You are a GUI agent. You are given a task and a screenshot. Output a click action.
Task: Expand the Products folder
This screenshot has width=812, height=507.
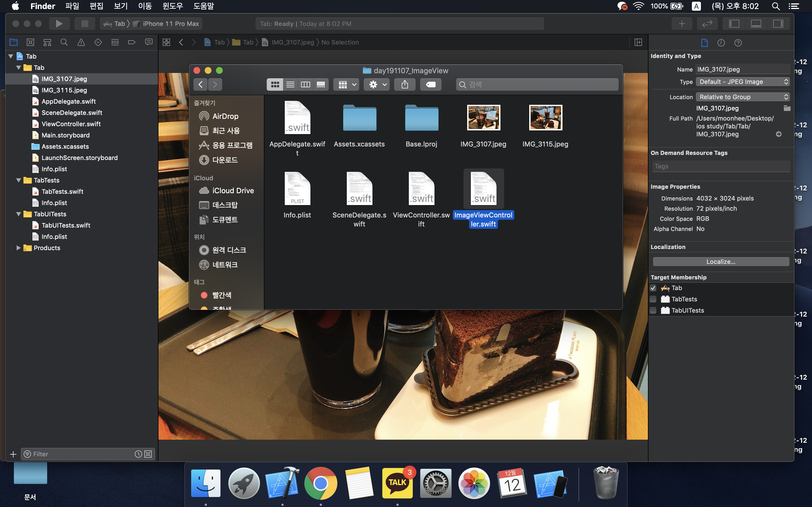tap(18, 248)
